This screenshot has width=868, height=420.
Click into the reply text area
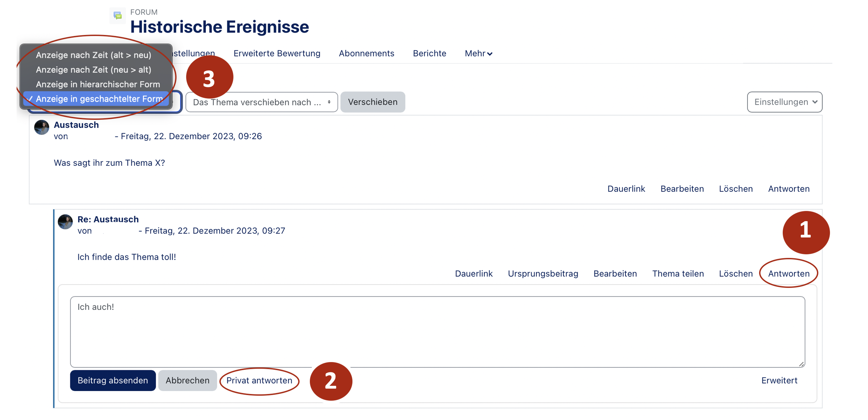(x=437, y=332)
